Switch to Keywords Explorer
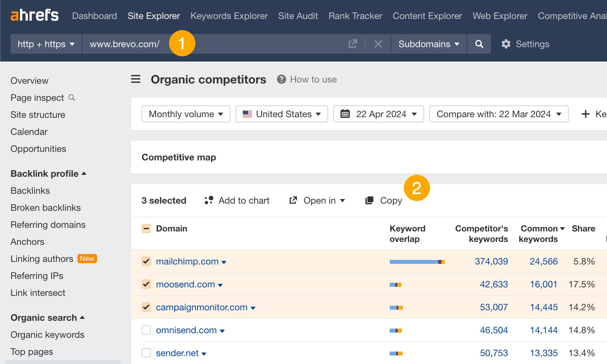This screenshot has width=607, height=364. 229,15
